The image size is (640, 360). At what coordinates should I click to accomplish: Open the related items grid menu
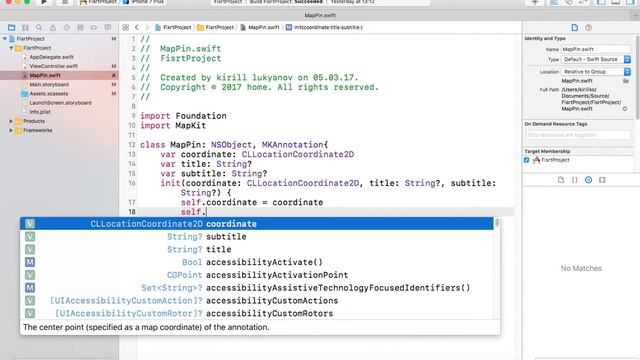point(125,27)
